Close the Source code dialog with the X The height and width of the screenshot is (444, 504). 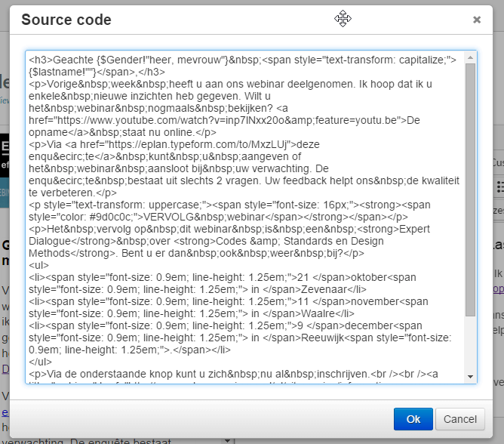tap(477, 20)
